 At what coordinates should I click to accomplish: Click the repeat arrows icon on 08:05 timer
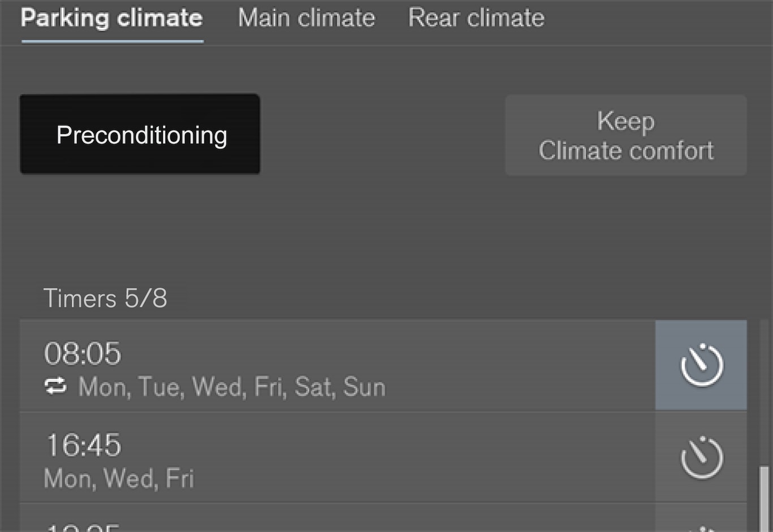point(55,387)
